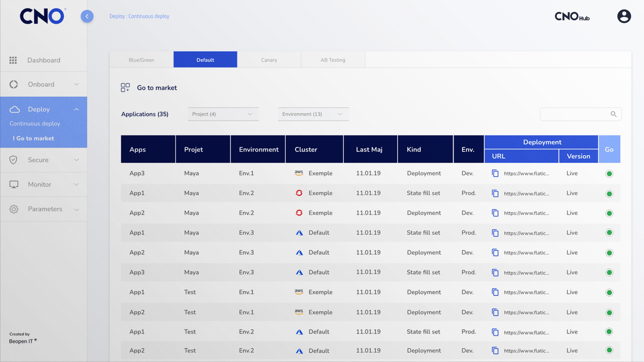Switch to the Canary tab

[269, 60]
